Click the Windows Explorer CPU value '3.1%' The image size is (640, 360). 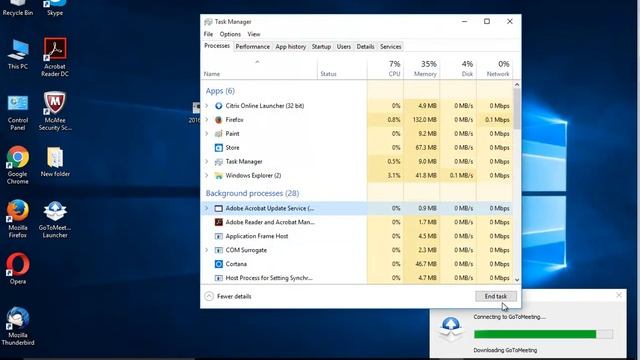(393, 176)
